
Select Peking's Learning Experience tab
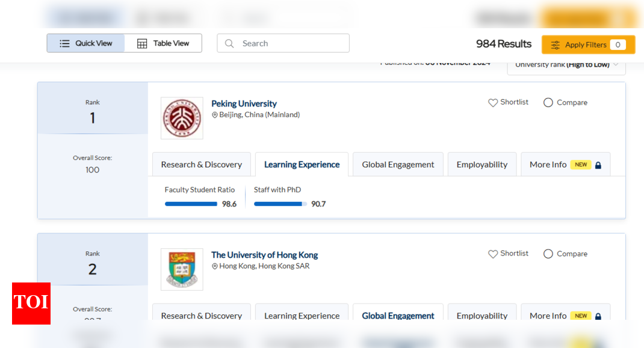click(x=302, y=165)
